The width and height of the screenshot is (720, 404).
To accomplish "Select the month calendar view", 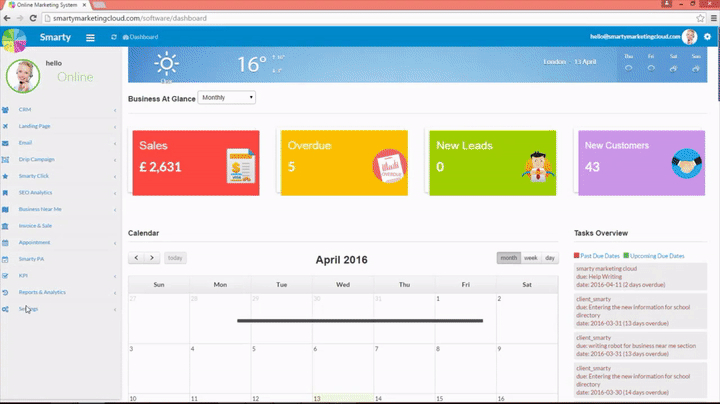I will point(509,258).
